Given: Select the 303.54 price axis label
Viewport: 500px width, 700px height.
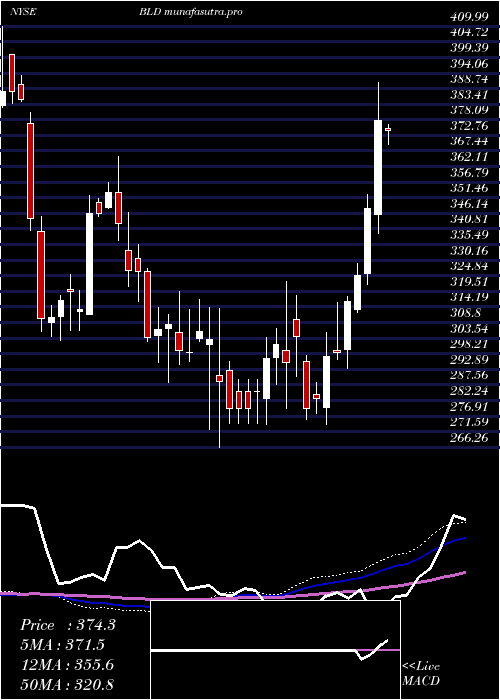Looking at the screenshot, I should pos(468,329).
